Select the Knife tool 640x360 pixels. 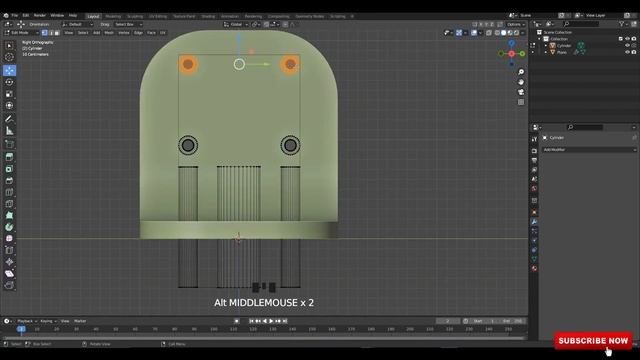pos(9,204)
